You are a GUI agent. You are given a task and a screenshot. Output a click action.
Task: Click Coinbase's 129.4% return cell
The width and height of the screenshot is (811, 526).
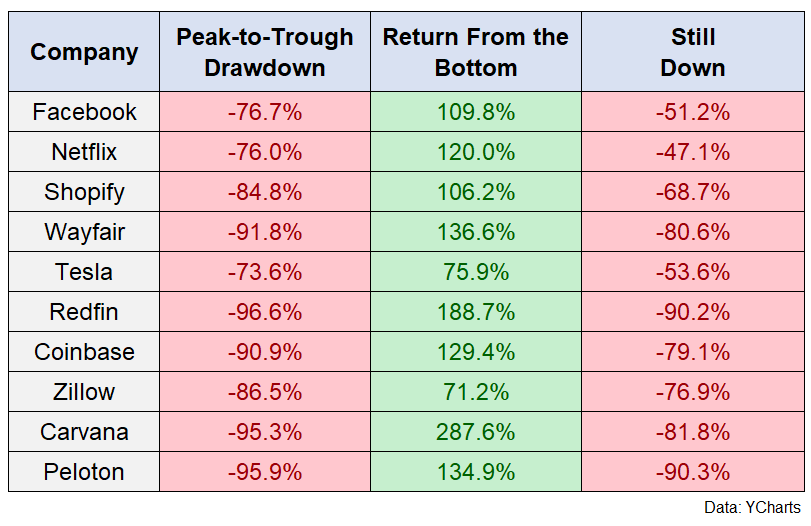(x=476, y=352)
